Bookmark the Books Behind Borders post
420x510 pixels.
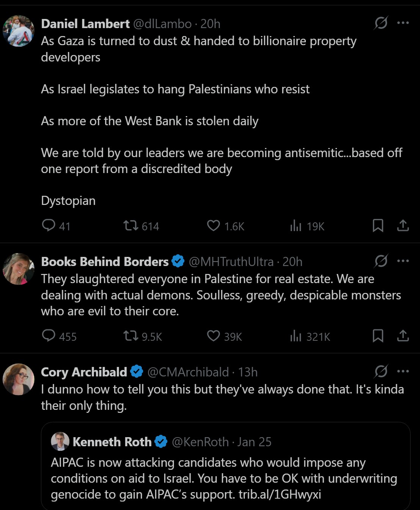[x=378, y=336]
